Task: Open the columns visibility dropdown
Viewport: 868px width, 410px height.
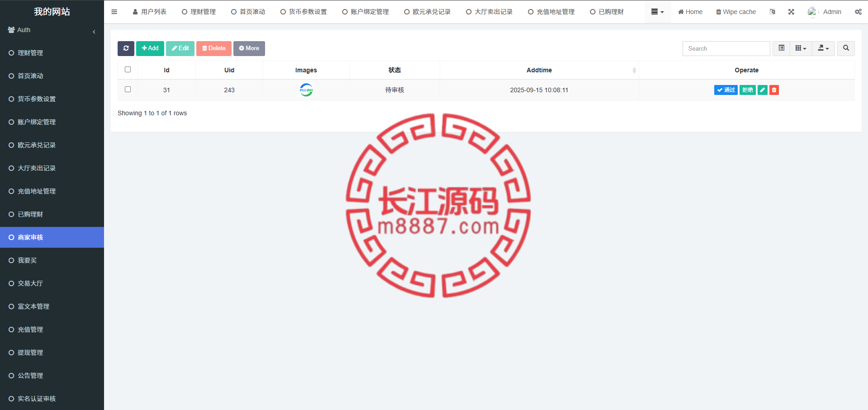Action: tap(801, 48)
